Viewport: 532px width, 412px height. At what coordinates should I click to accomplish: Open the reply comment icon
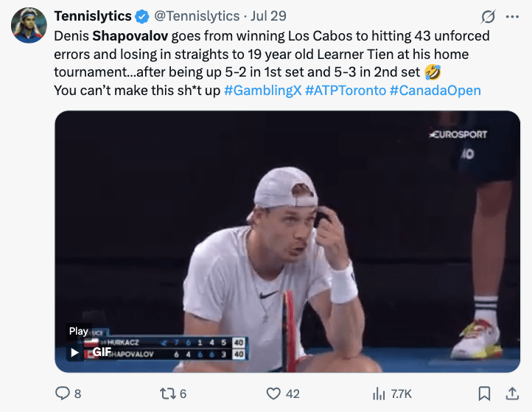click(x=62, y=394)
